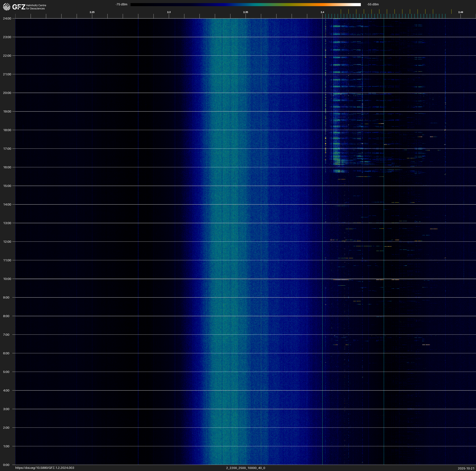Click the 2.25 frequency axis label
This screenshot has width=476, height=471.
(x=92, y=12)
